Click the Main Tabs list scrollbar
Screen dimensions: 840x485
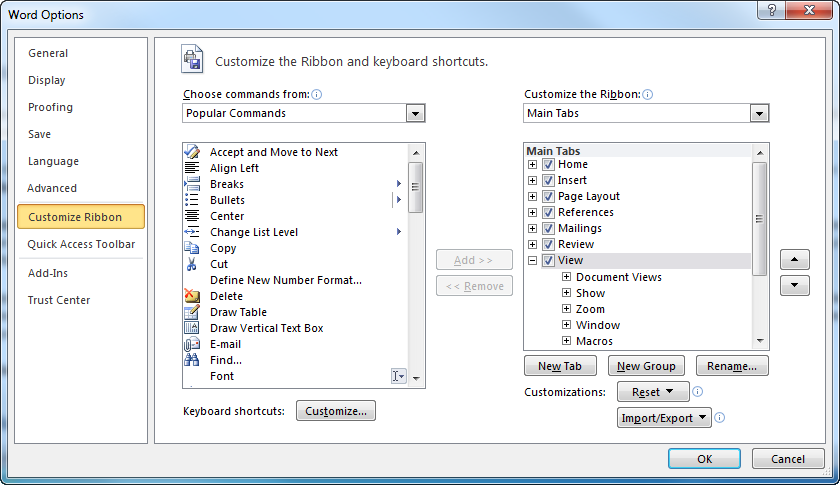click(x=760, y=219)
